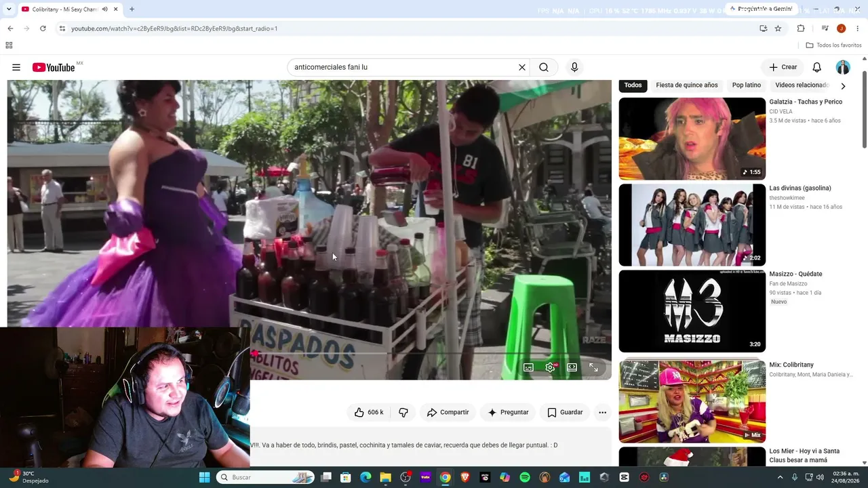Screen dimensions: 868x488
Task: Show more filter chips with right arrow
Action: click(x=843, y=86)
